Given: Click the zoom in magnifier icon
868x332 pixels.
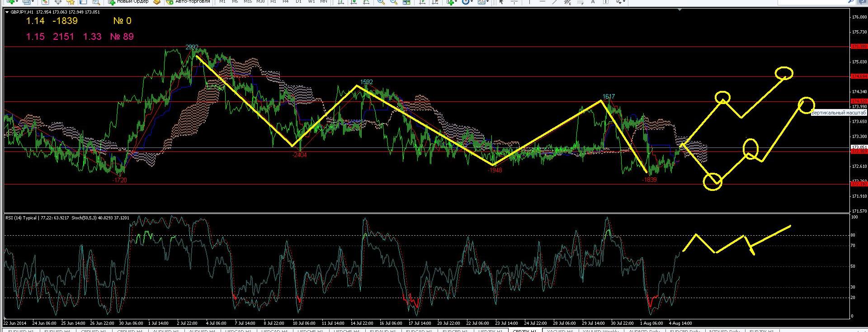Looking at the screenshot, I should [x=381, y=2].
